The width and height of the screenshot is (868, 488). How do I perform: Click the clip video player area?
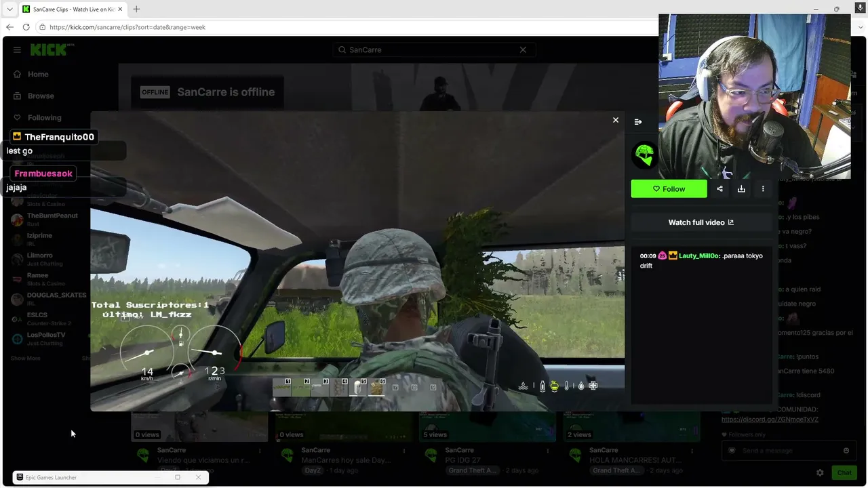[357, 262]
